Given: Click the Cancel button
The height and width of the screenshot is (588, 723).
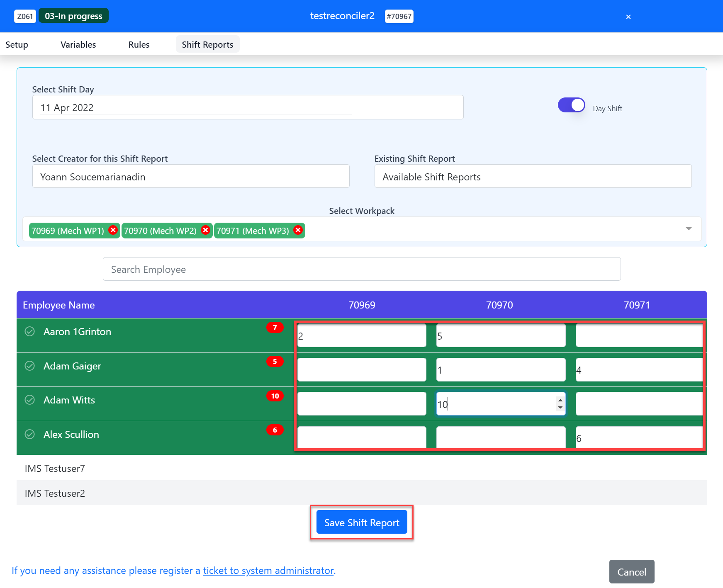Looking at the screenshot, I should coord(632,572).
